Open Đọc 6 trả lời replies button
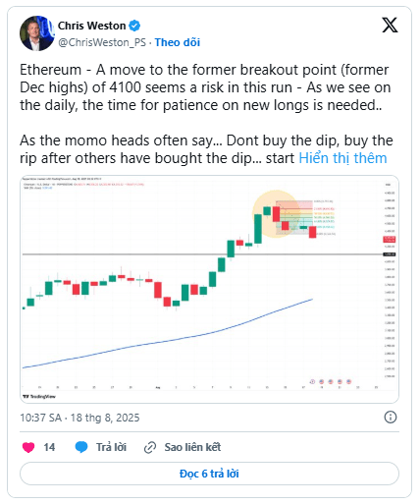This screenshot has height=504, width=420. 209,474
